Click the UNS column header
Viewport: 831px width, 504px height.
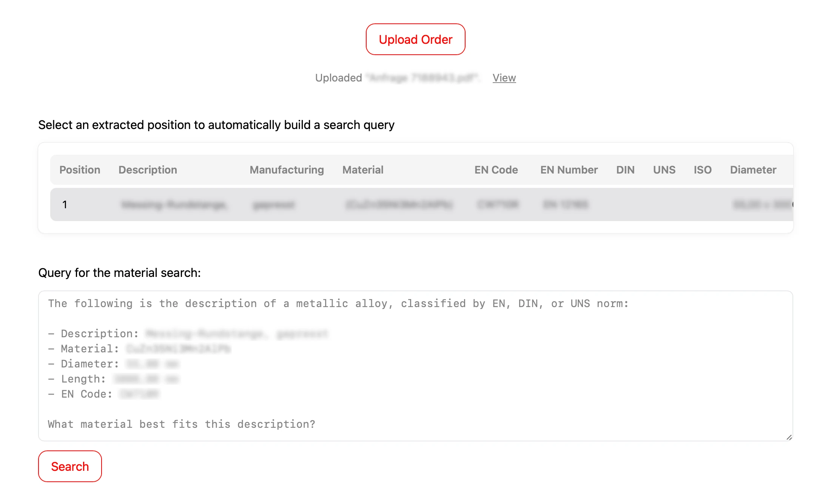664,170
